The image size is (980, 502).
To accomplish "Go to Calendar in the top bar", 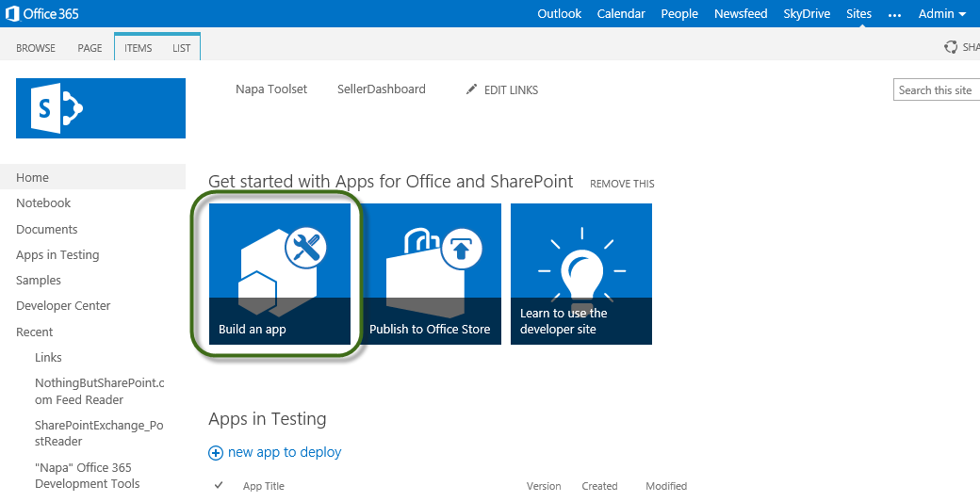I will [621, 14].
